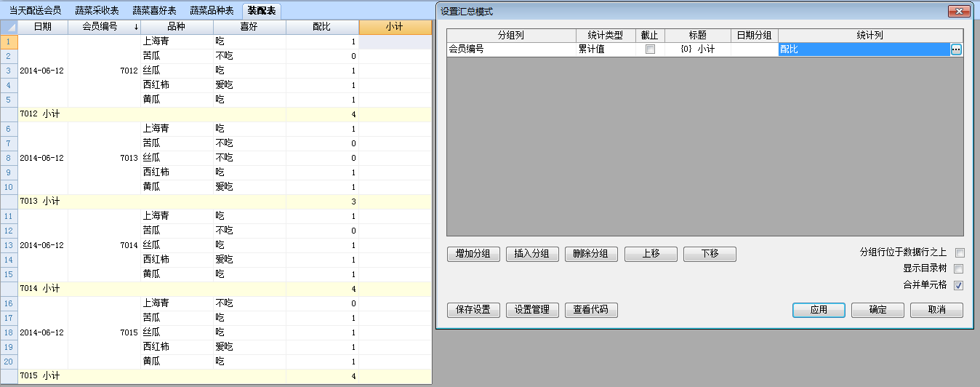This screenshot has height=387, width=980.
Task: Enable 分组行位于数据行之上 checkbox
Action: pyautogui.click(x=959, y=253)
